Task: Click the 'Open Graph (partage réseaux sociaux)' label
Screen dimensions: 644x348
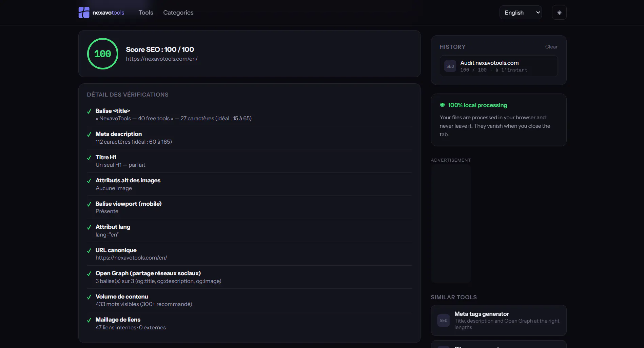Action: pyautogui.click(x=148, y=273)
